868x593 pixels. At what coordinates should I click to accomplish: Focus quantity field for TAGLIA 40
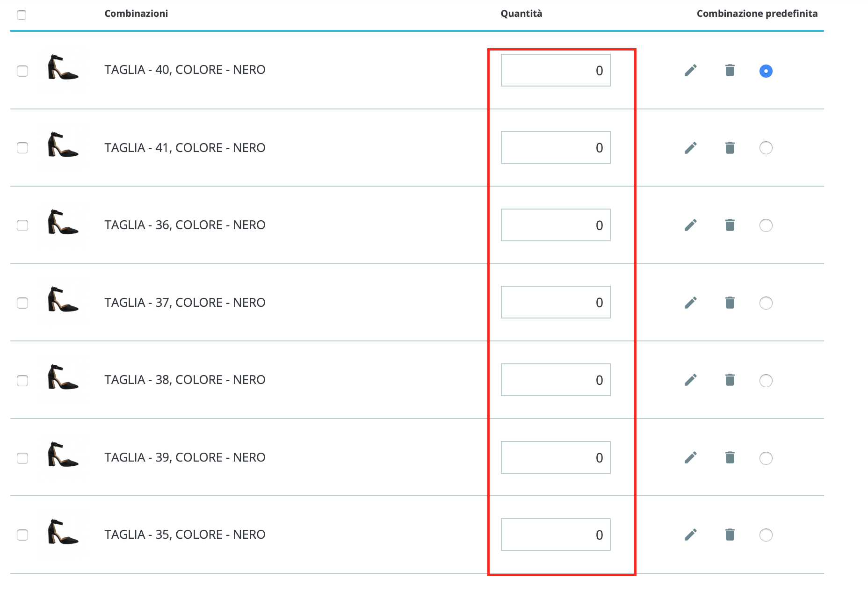[556, 70]
